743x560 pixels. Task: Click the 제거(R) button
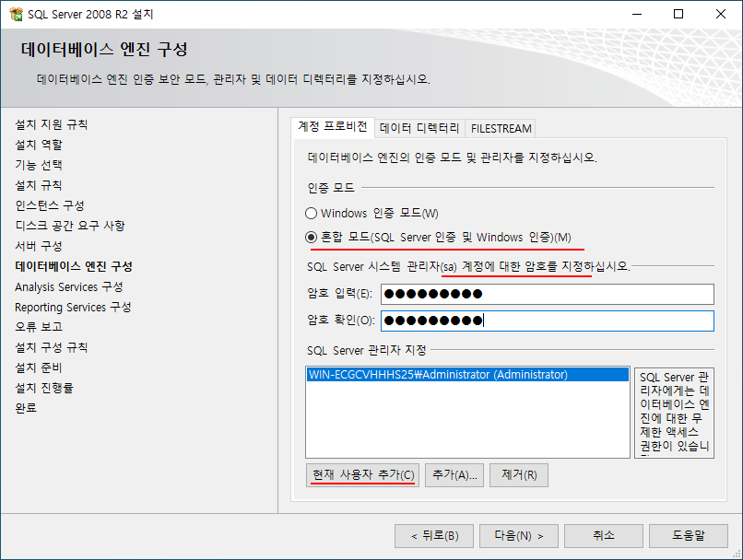click(519, 474)
